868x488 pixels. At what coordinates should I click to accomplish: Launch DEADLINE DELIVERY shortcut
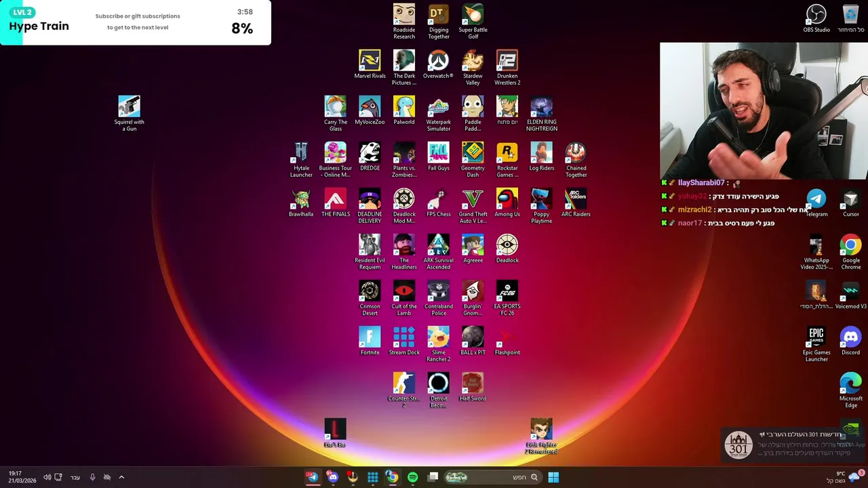(x=370, y=205)
